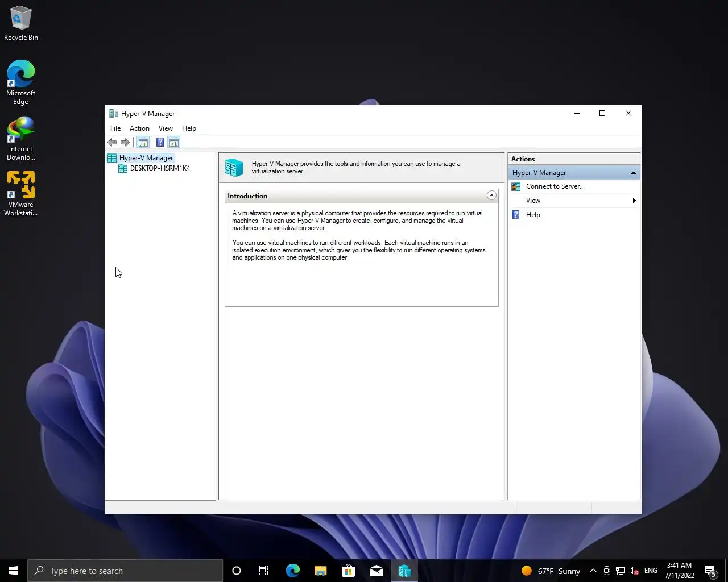Click Help question-mark icon in Actions

[516, 215]
